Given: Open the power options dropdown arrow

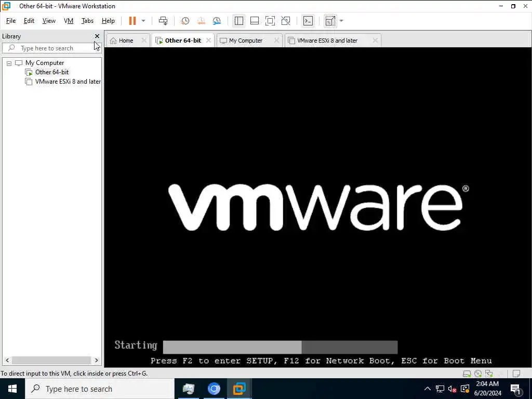Looking at the screenshot, I should 143,21.
